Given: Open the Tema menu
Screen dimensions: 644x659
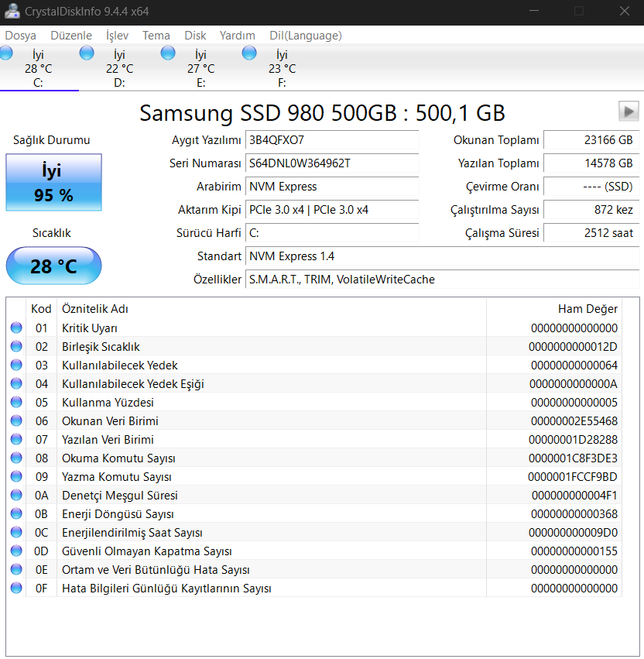Looking at the screenshot, I should click(x=156, y=36).
